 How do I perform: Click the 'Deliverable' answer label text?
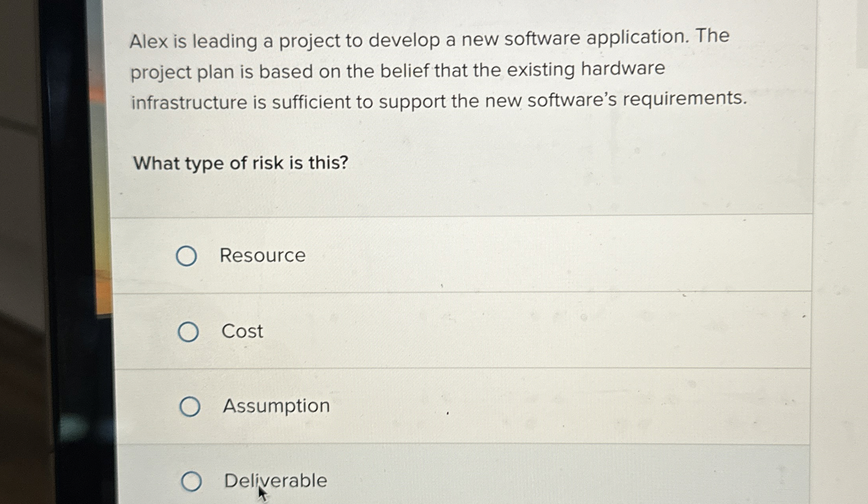(x=275, y=481)
